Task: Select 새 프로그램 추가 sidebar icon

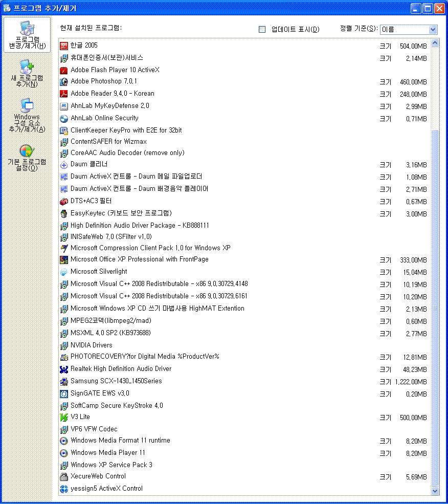Action: (27, 67)
